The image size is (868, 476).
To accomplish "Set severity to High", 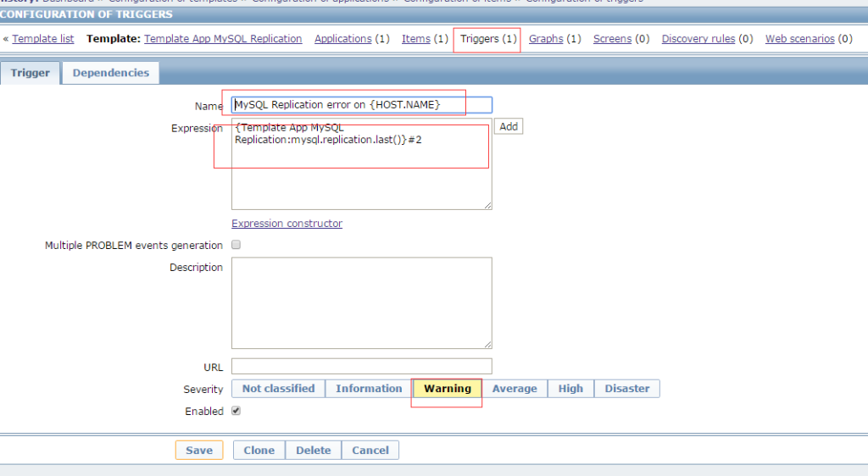I will tap(570, 389).
